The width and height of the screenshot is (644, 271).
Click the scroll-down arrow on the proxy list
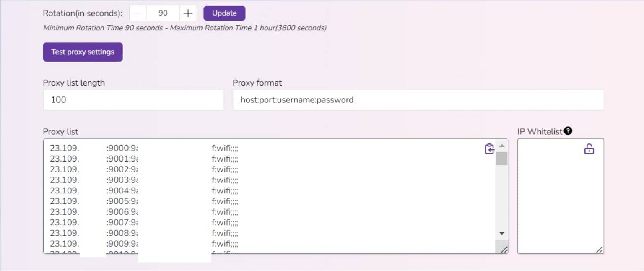(x=501, y=233)
